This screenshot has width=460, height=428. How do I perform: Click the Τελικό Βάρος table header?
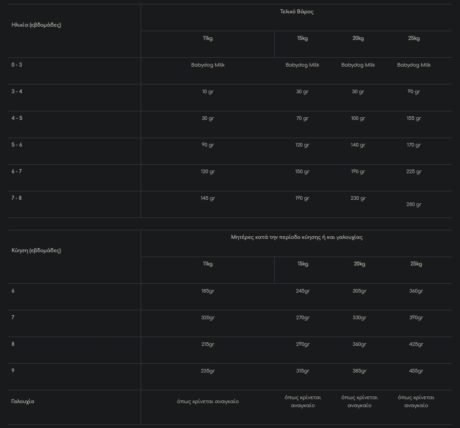296,12
